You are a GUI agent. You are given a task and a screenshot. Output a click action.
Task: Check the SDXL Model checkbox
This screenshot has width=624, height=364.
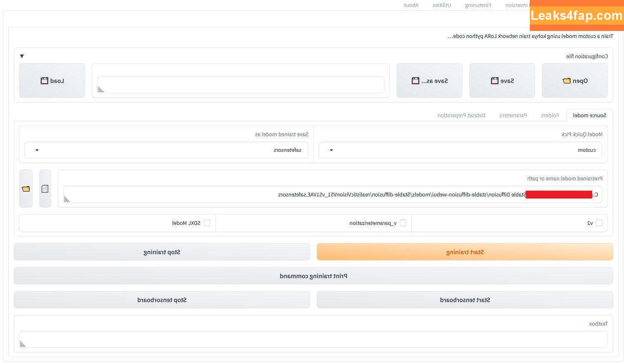[207, 223]
